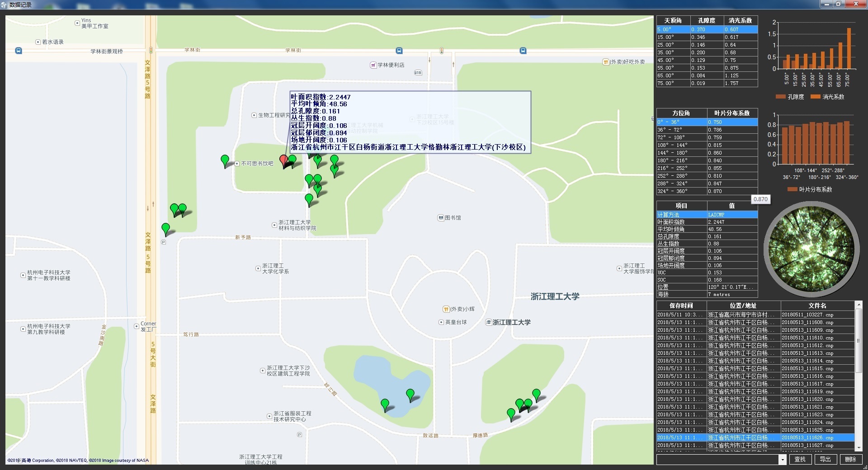The width and height of the screenshot is (868, 470).
Task: Select the 144° - 180° azimuth row
Action: [707, 153]
